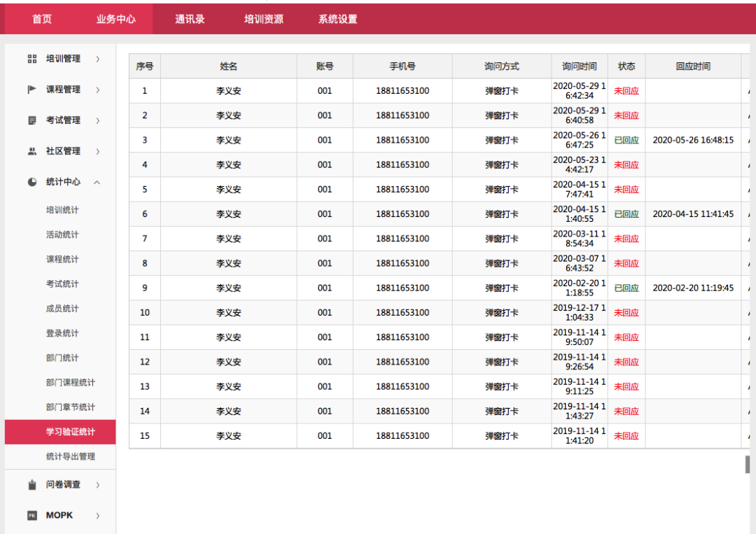Expand the 培训管理 submenu chevron
This screenshot has width=756, height=534.
point(97,59)
